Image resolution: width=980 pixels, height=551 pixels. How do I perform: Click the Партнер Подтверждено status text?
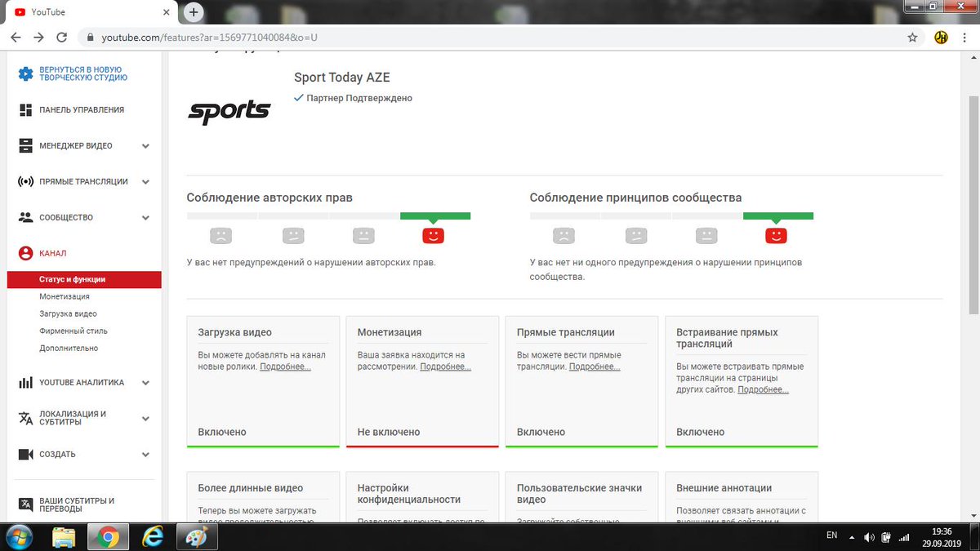click(x=359, y=98)
